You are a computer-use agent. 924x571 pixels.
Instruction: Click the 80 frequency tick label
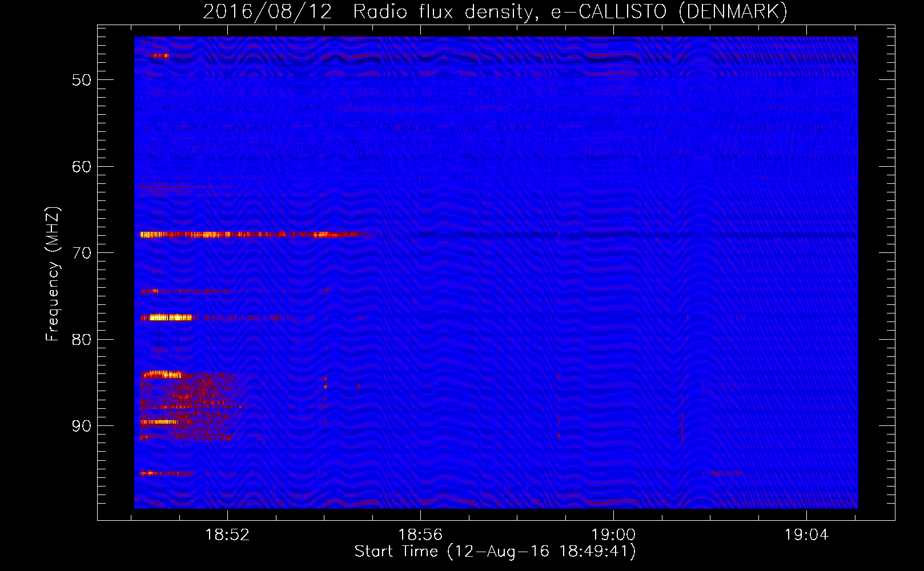pos(82,340)
